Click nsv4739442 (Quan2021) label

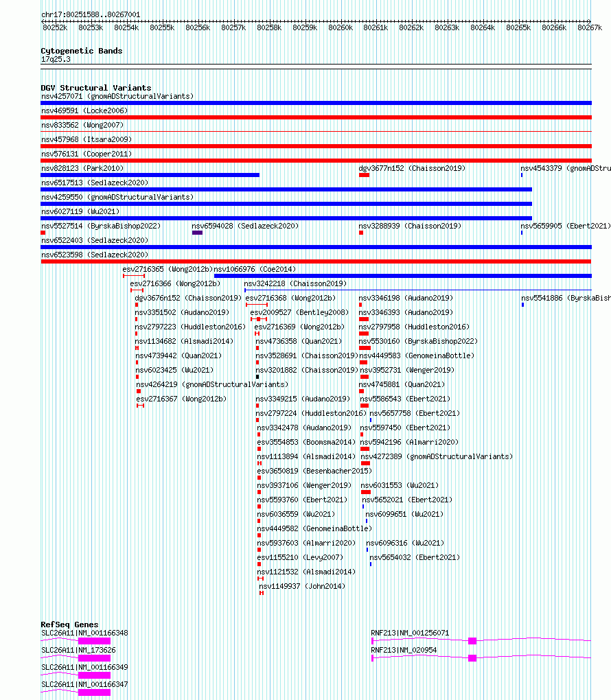(x=178, y=355)
